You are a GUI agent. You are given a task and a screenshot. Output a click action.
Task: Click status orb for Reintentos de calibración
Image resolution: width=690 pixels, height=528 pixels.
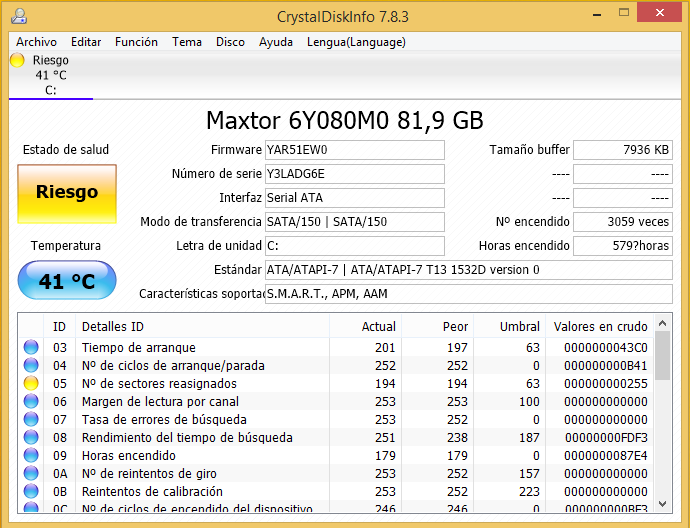31,492
